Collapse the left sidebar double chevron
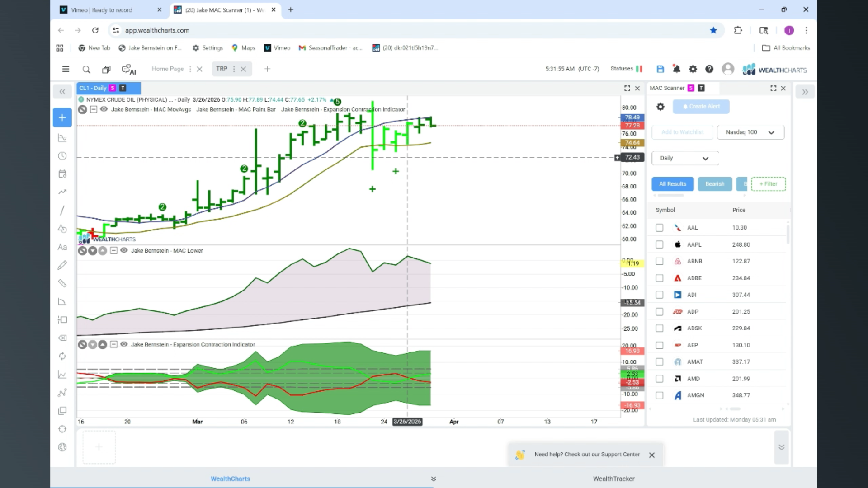This screenshot has width=868, height=488. 62,92
